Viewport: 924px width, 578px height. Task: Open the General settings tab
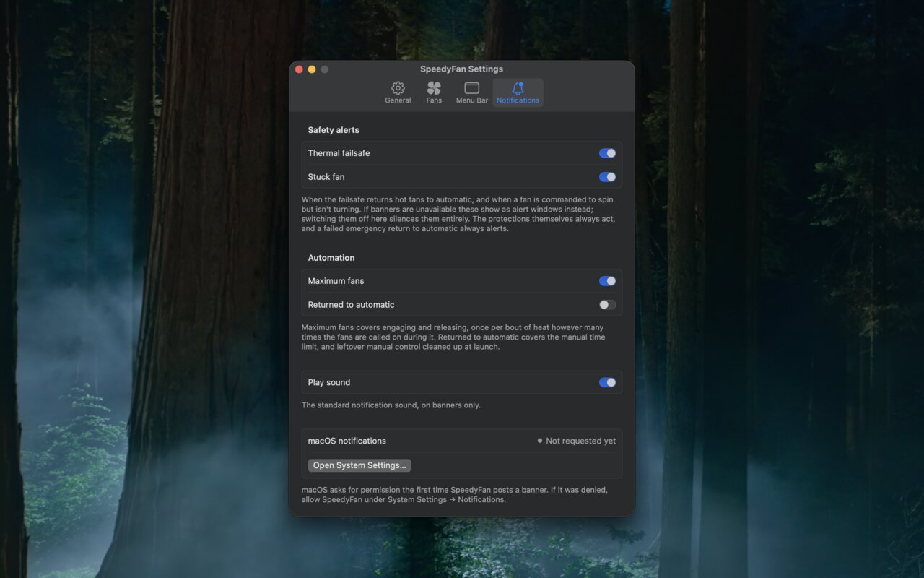398,92
